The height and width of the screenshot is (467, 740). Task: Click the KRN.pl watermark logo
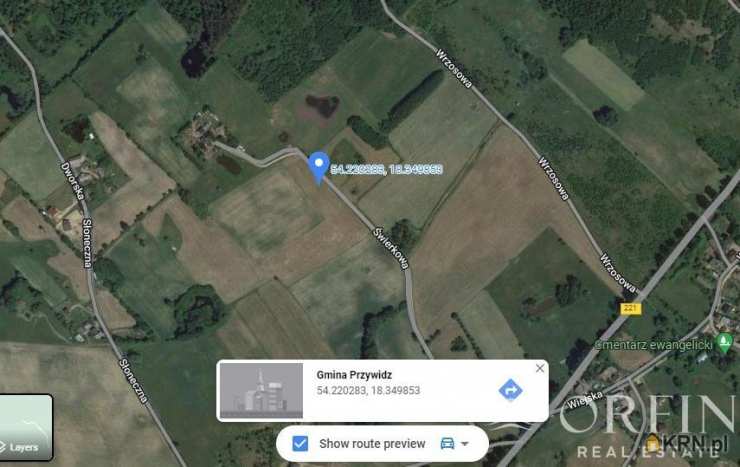click(687, 443)
